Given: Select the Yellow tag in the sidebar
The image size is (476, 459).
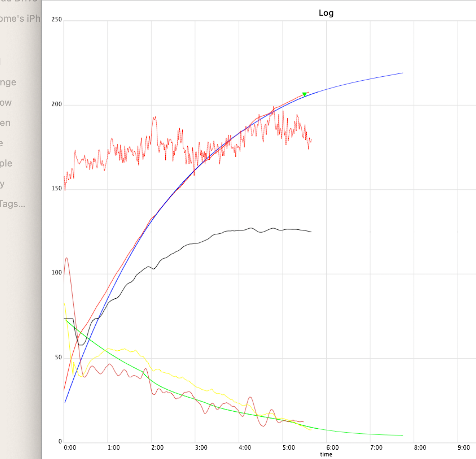Looking at the screenshot, I should [6, 102].
